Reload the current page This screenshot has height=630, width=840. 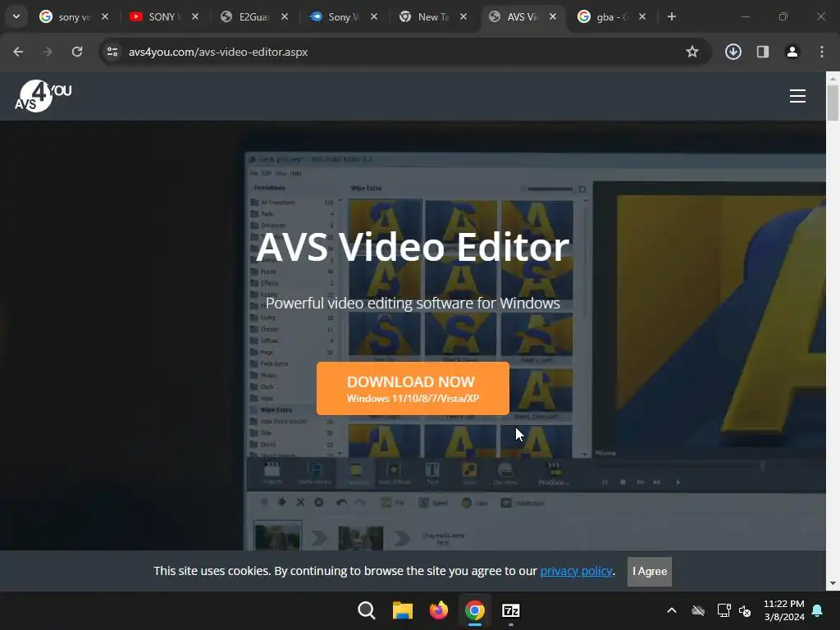[77, 52]
